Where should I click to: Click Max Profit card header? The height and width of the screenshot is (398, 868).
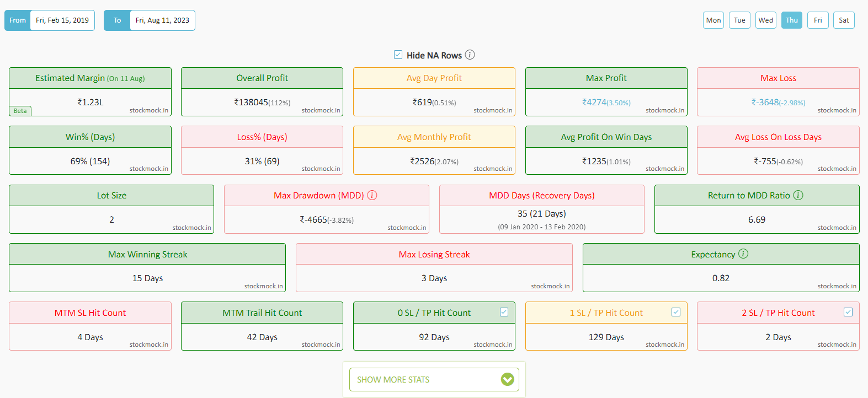point(606,78)
